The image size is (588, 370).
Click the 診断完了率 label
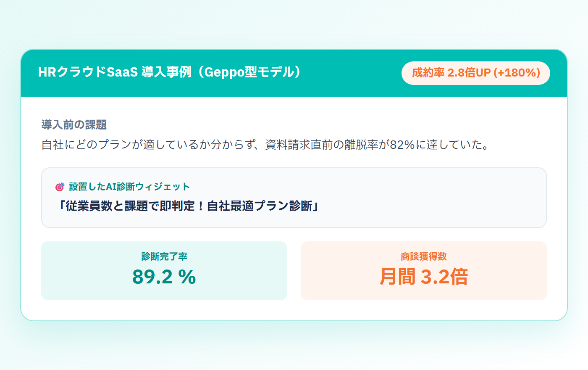point(164,256)
